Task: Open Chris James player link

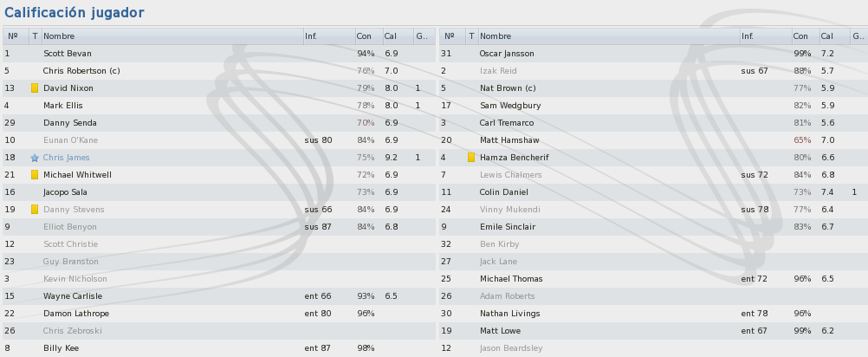Action: coord(67,158)
